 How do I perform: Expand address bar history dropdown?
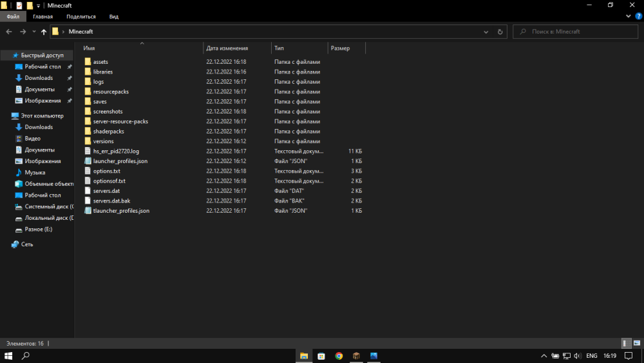(x=486, y=32)
